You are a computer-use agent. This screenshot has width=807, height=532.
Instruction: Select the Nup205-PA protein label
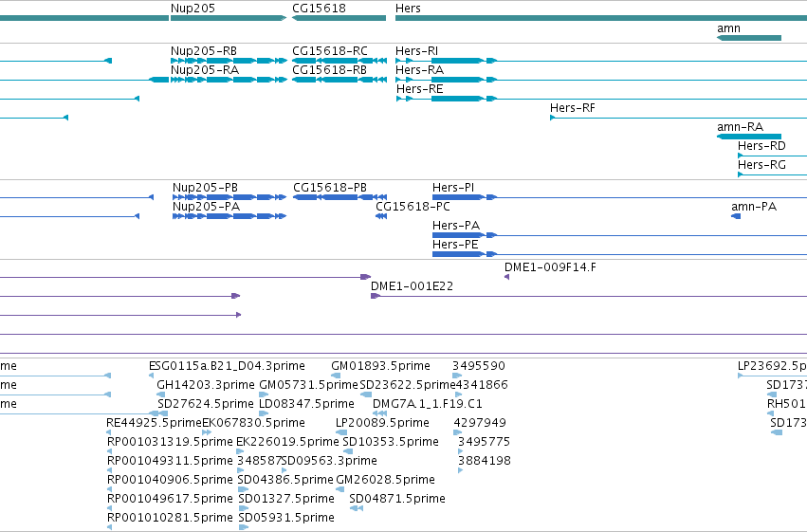206,207
